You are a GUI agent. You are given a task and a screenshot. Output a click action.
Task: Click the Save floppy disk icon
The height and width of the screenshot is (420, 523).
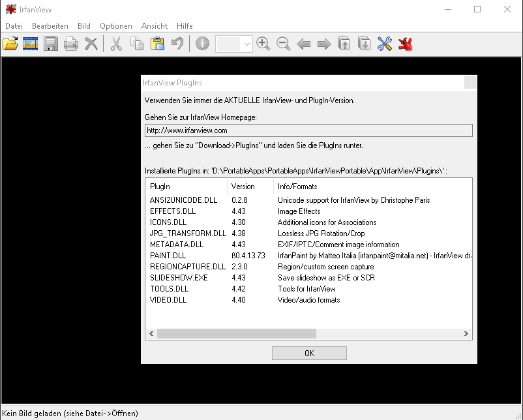[51, 44]
